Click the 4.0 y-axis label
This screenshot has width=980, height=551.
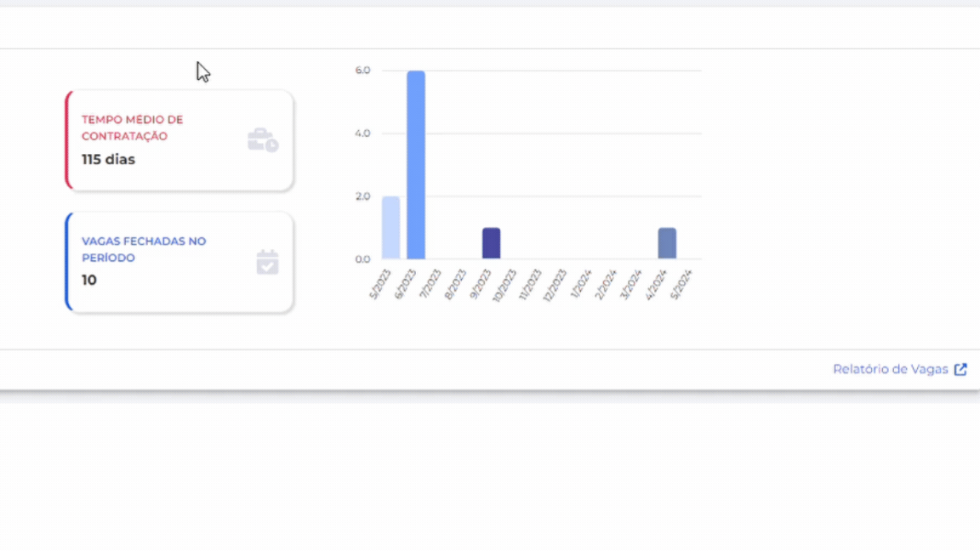point(362,133)
